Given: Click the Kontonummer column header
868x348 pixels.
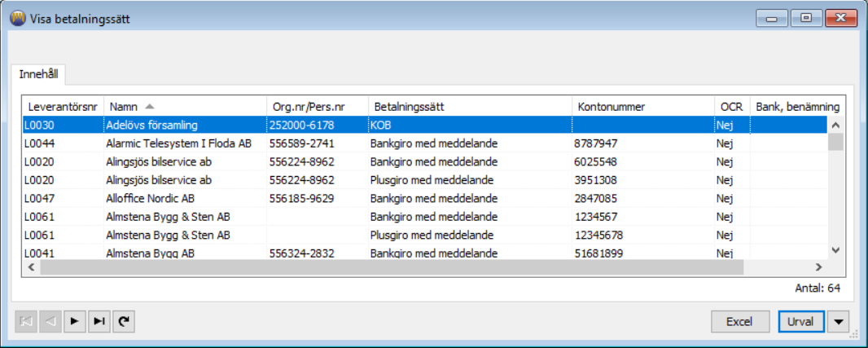Looking at the screenshot, I should tap(643, 106).
